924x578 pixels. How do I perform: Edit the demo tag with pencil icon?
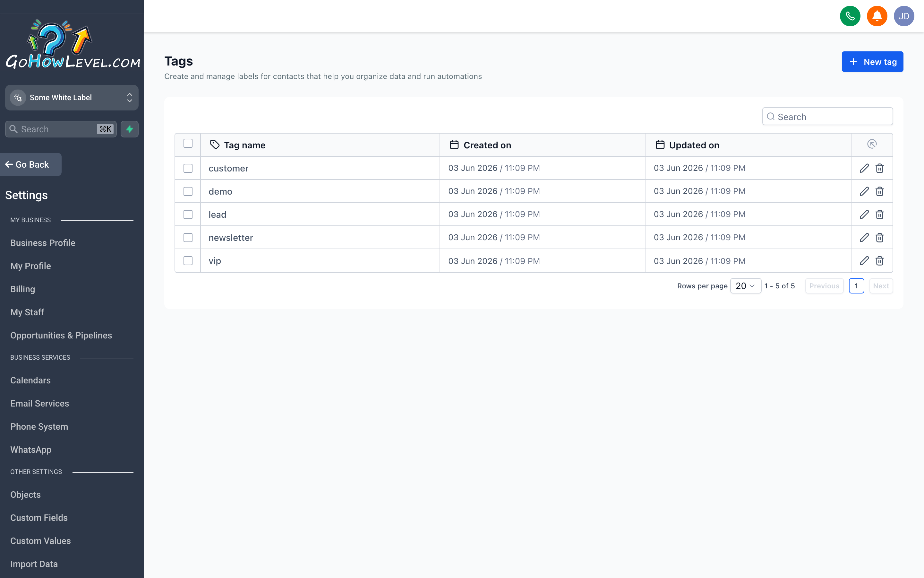pyautogui.click(x=864, y=191)
